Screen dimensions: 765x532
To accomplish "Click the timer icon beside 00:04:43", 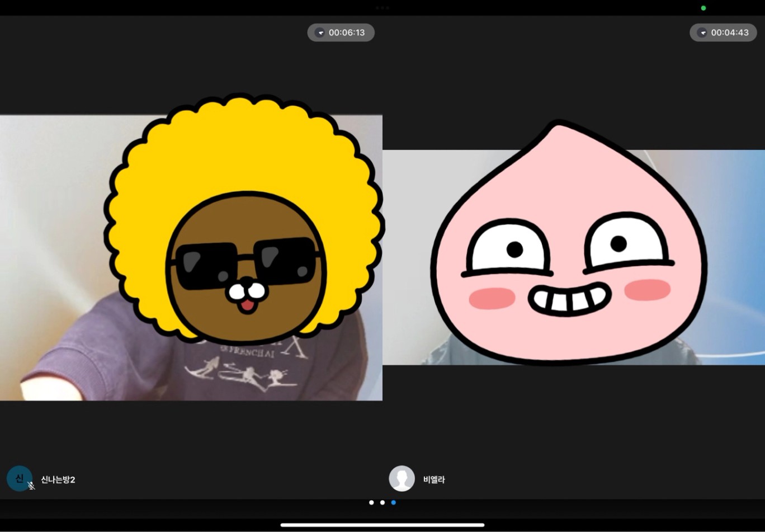I will click(x=702, y=32).
